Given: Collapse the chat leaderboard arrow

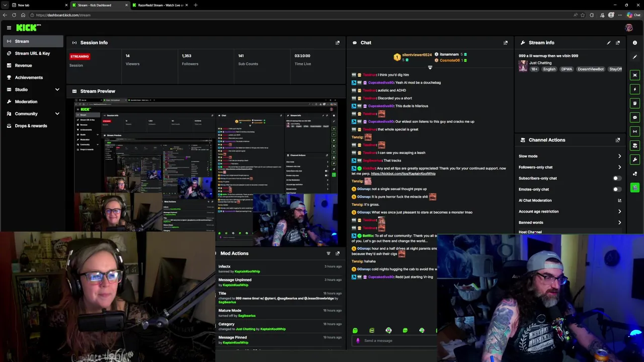Looking at the screenshot, I should pyautogui.click(x=430, y=67).
